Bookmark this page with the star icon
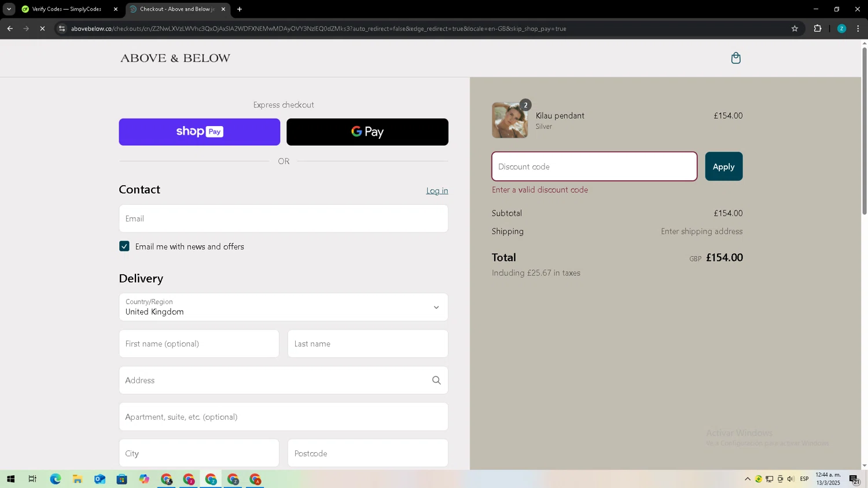Viewport: 868px width, 488px height. [795, 28]
